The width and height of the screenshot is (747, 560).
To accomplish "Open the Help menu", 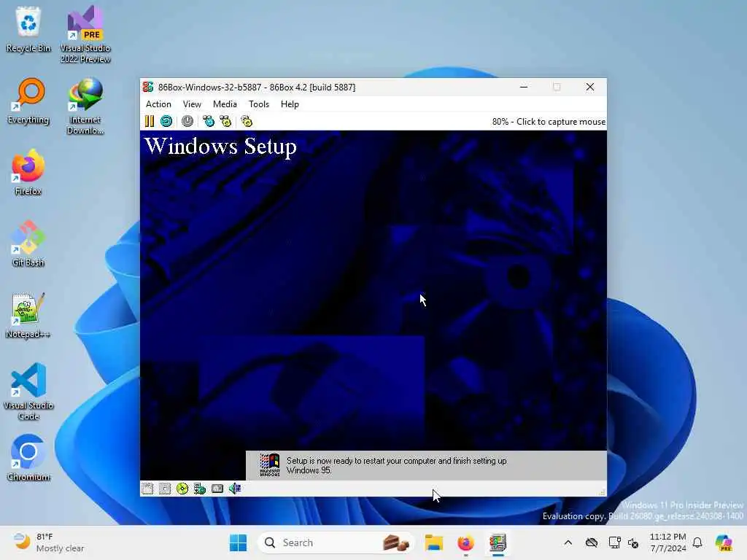I will pos(290,104).
